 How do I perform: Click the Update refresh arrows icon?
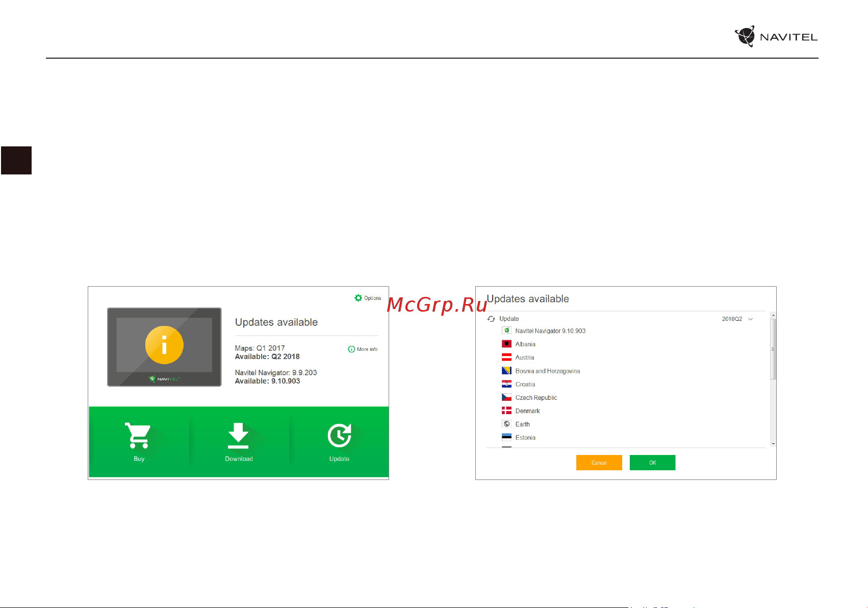(x=491, y=319)
